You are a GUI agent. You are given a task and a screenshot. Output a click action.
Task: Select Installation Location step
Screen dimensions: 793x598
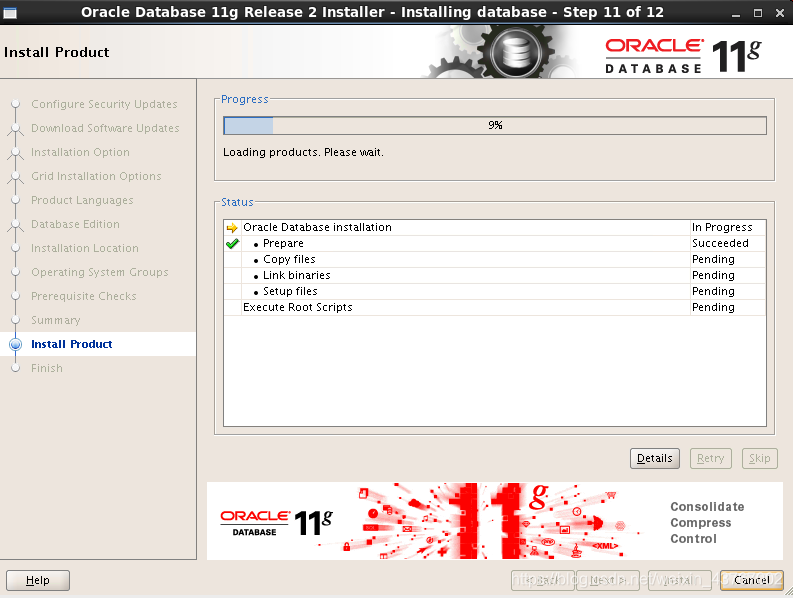coord(84,248)
